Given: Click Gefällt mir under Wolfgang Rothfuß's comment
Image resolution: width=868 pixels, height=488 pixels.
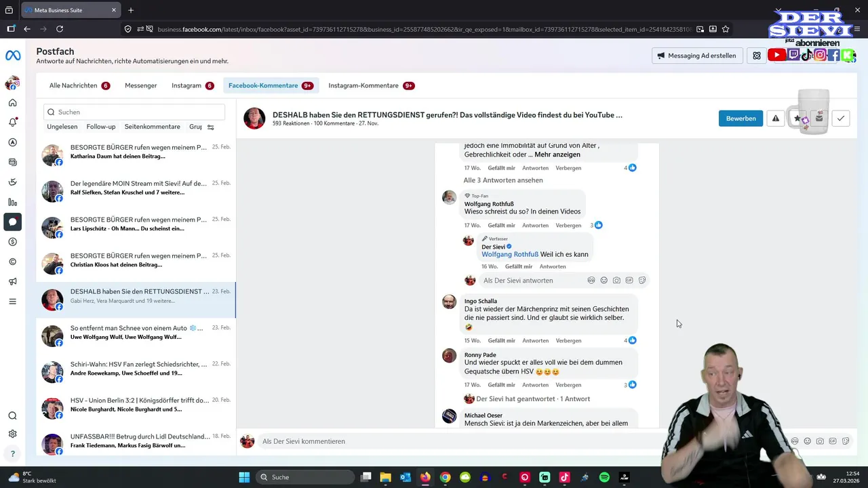Looking at the screenshot, I should (x=501, y=226).
